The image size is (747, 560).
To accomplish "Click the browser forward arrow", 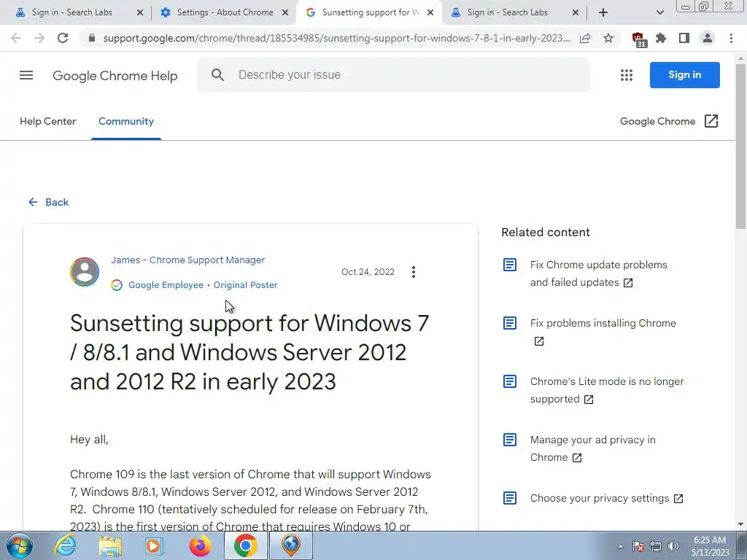I will point(39,38).
